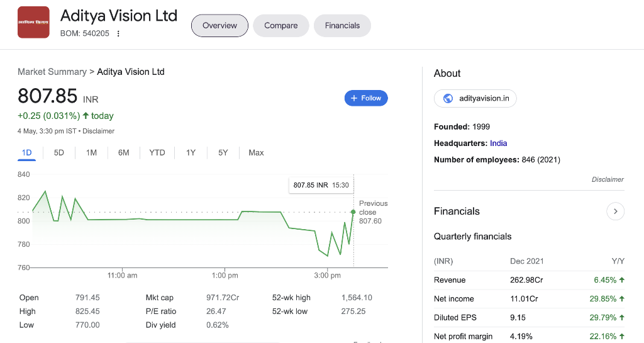The image size is (644, 343).
Task: Click the Low price 770.00
Action: pyautogui.click(x=87, y=325)
